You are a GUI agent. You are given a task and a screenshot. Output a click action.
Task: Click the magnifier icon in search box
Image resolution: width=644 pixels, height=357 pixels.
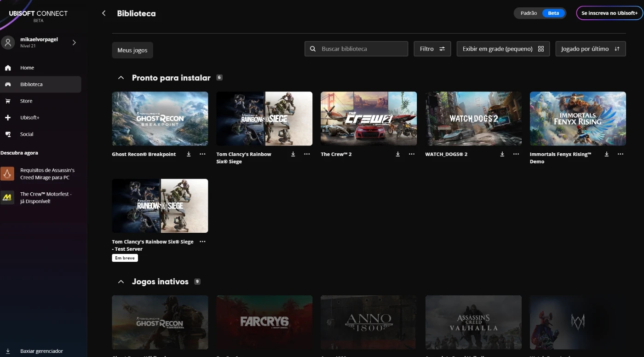point(313,49)
